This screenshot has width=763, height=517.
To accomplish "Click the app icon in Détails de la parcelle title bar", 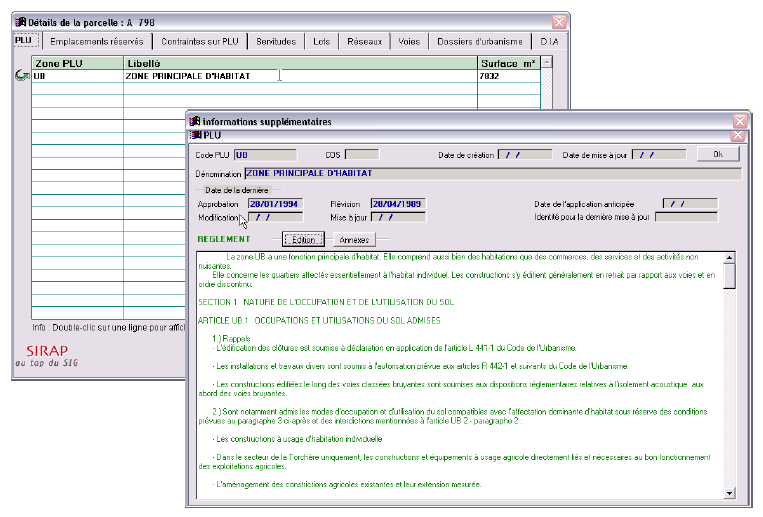I will (20, 22).
